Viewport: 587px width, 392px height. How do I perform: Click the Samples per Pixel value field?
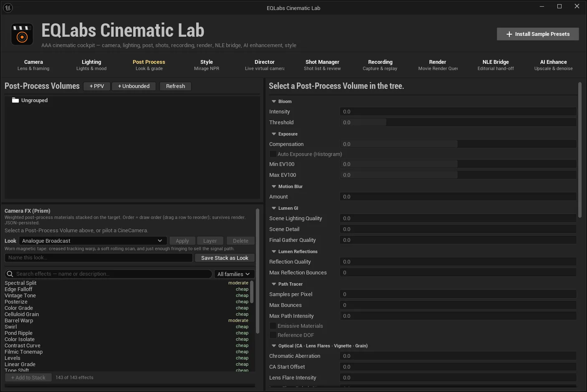[x=458, y=294]
